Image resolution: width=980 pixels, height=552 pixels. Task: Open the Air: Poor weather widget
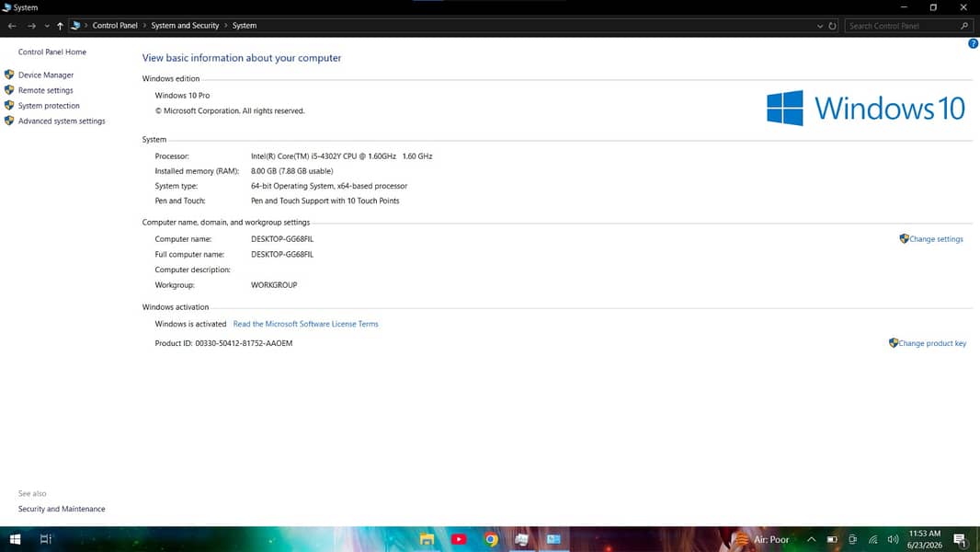tap(762, 539)
